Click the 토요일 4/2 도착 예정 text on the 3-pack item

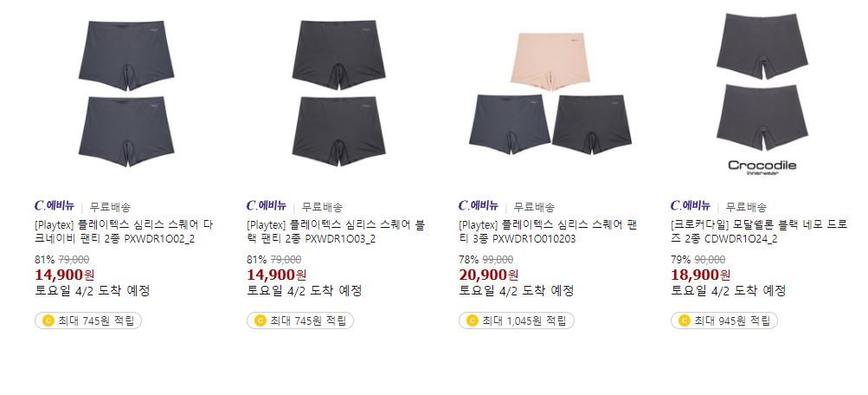tap(516, 291)
